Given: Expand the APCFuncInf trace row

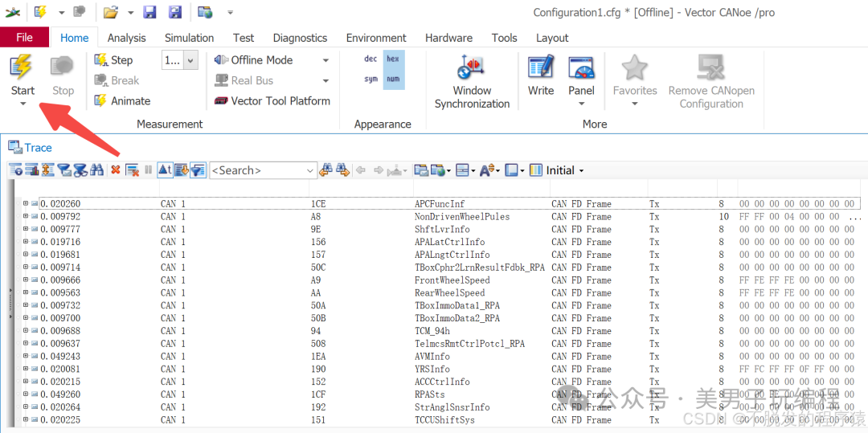Looking at the screenshot, I should [x=26, y=204].
